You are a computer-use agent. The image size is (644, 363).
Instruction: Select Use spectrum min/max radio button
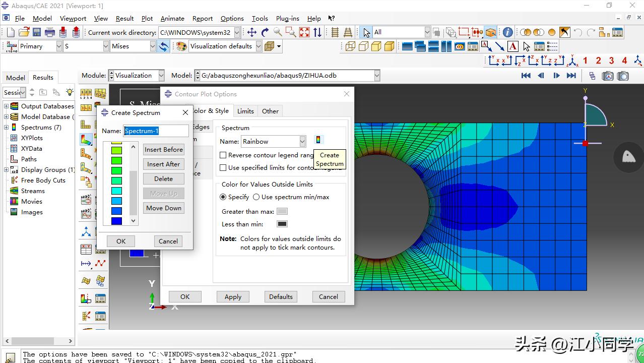(x=256, y=197)
